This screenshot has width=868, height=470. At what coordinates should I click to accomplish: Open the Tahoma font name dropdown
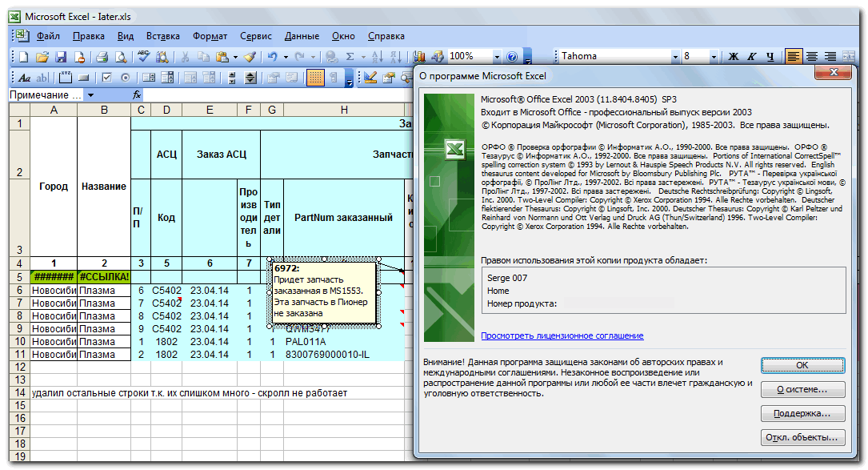click(x=675, y=57)
